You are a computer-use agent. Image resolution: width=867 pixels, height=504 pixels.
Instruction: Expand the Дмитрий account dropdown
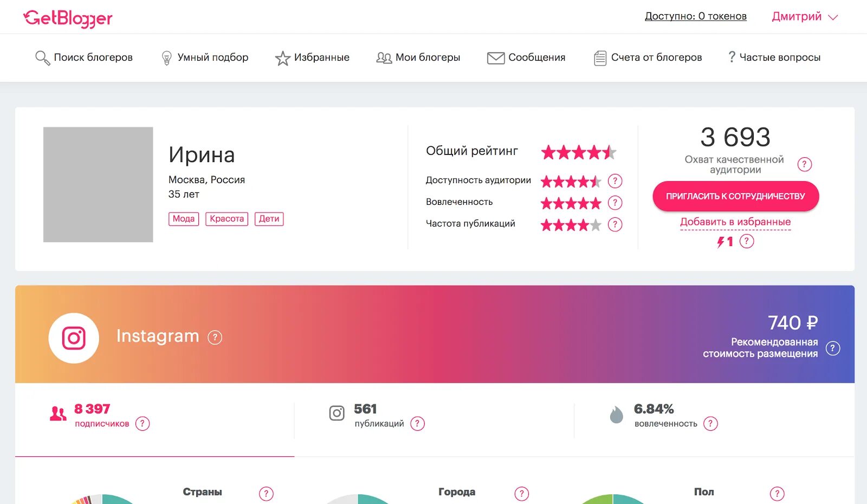805,17
